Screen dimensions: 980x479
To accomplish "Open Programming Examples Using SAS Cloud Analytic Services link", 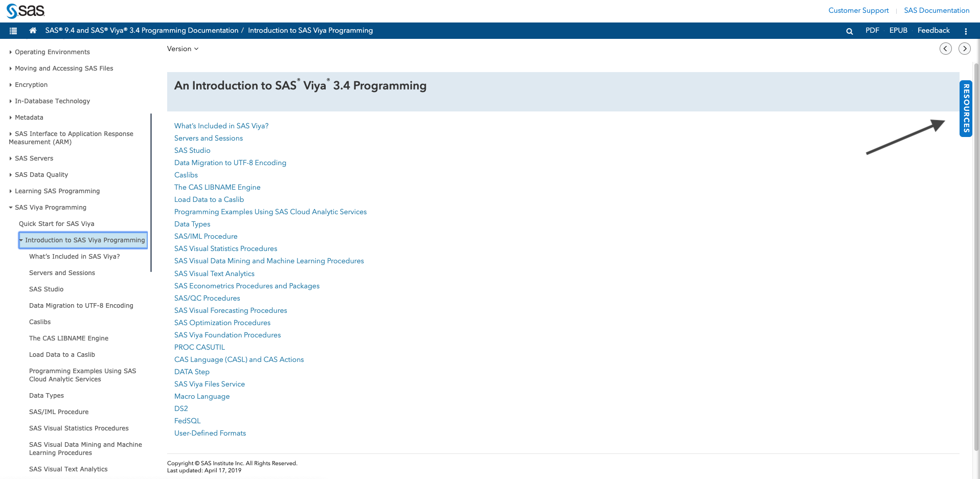I will 270,212.
